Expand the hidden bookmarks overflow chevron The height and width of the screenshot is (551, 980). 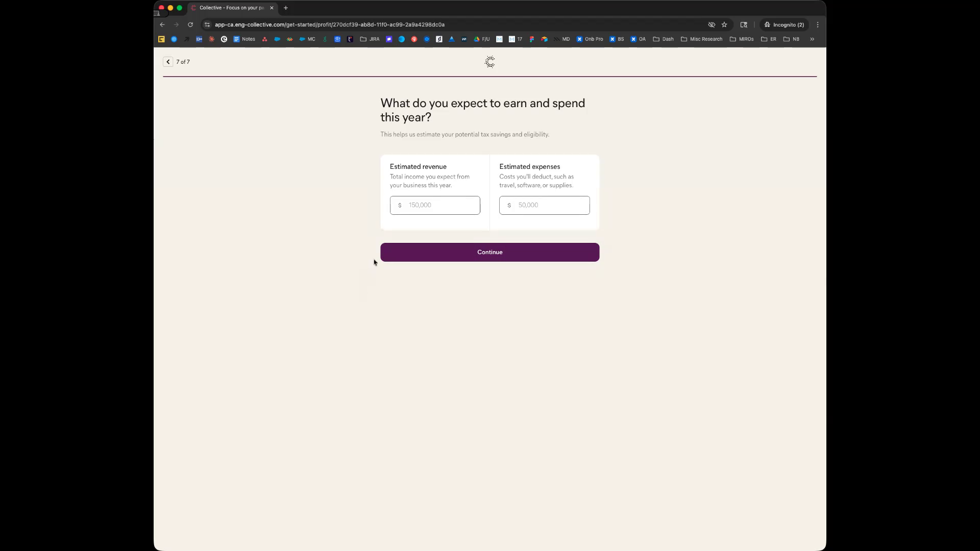pos(812,39)
